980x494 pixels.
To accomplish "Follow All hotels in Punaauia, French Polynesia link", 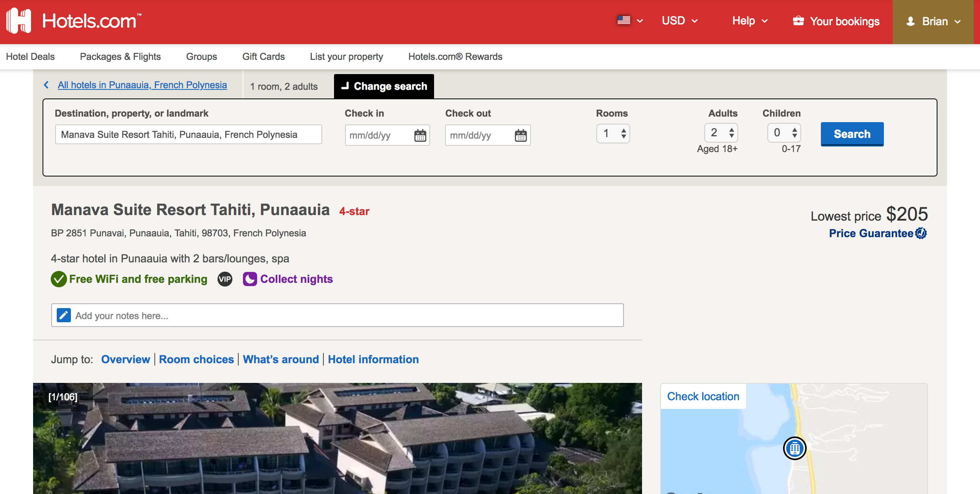I will coord(142,85).
